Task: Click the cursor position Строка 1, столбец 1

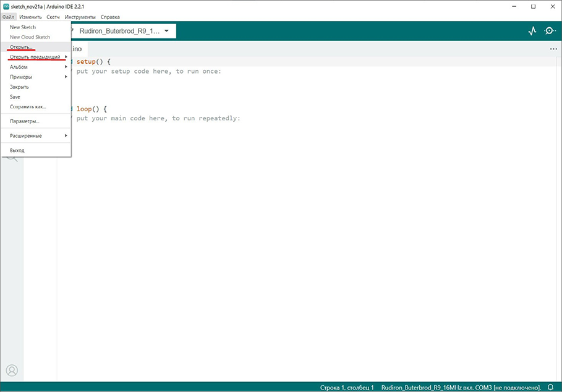Action: [347, 387]
